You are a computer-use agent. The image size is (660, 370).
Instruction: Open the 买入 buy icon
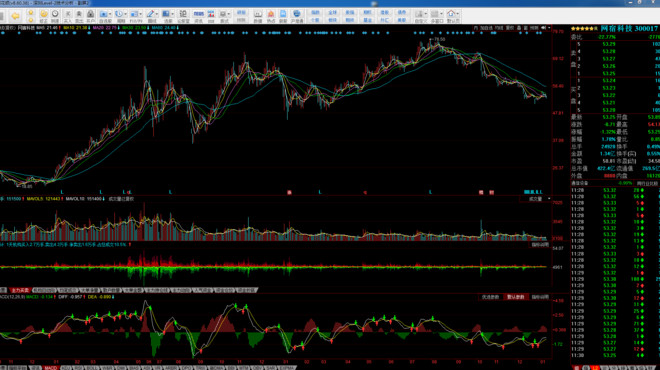pyautogui.click(x=67, y=16)
